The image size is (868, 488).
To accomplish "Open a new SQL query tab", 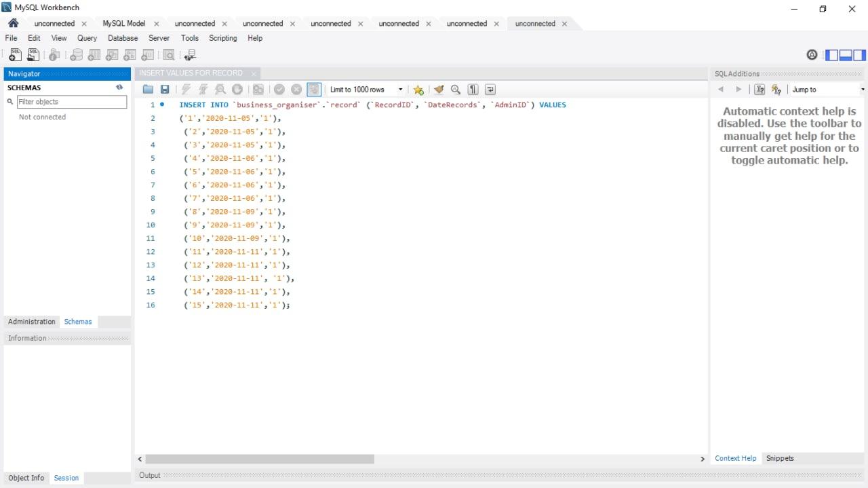I will point(14,55).
